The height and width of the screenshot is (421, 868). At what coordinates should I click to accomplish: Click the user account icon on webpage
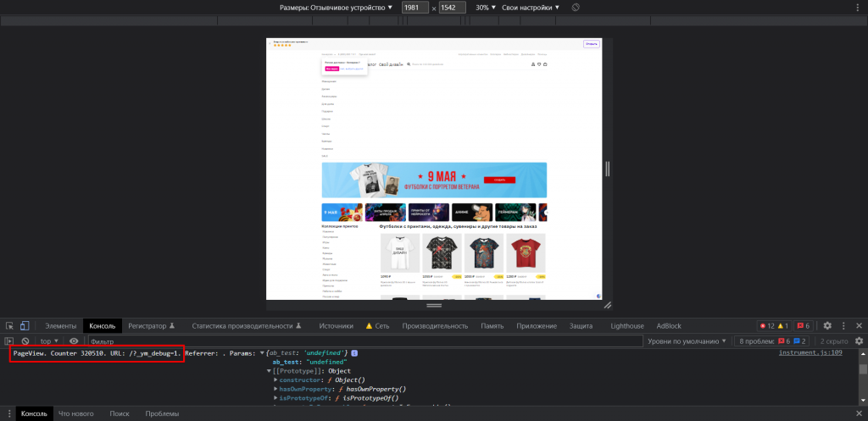pyautogui.click(x=533, y=64)
